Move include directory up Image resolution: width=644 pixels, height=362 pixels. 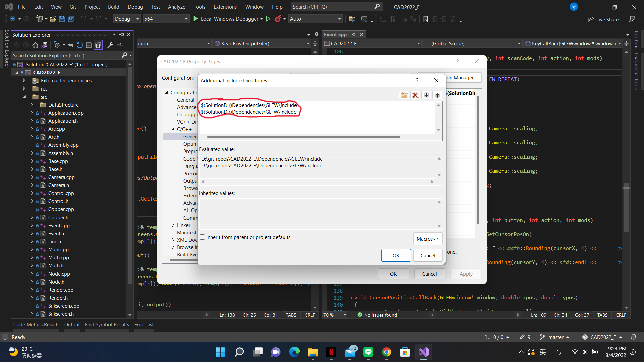click(x=437, y=95)
